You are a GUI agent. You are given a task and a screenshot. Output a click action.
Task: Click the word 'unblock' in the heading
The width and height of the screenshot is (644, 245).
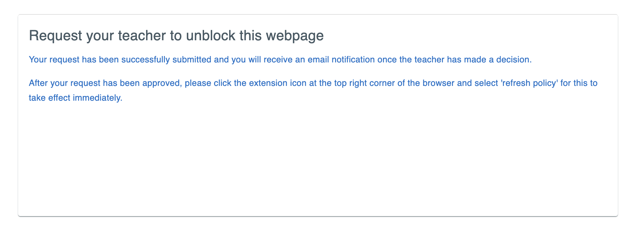click(211, 36)
